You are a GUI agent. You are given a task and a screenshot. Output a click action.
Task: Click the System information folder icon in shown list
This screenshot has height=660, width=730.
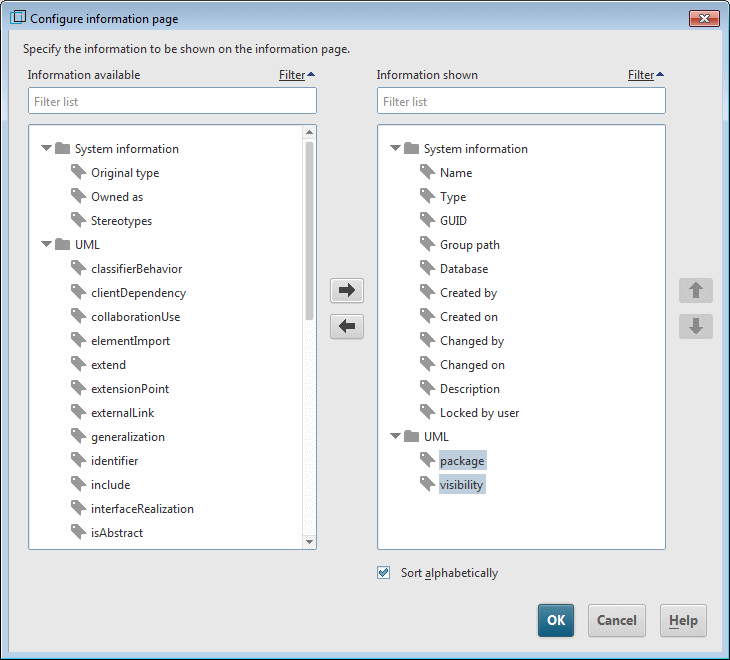click(x=411, y=148)
